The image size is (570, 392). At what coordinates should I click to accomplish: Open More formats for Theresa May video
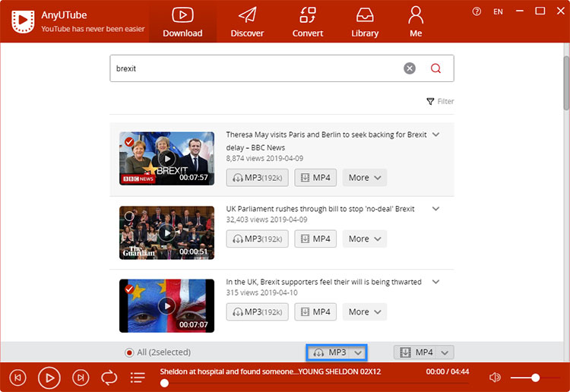pos(365,178)
